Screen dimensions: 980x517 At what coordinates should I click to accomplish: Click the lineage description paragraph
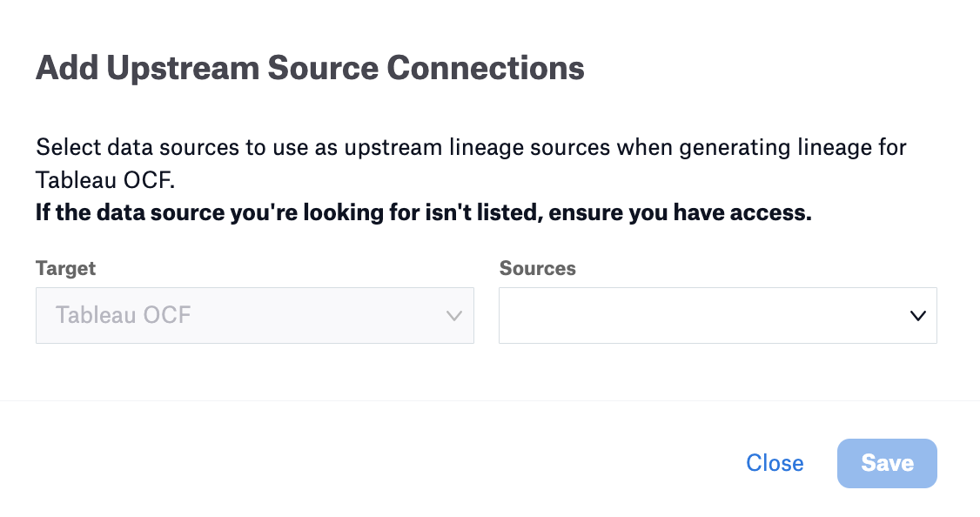click(x=471, y=163)
